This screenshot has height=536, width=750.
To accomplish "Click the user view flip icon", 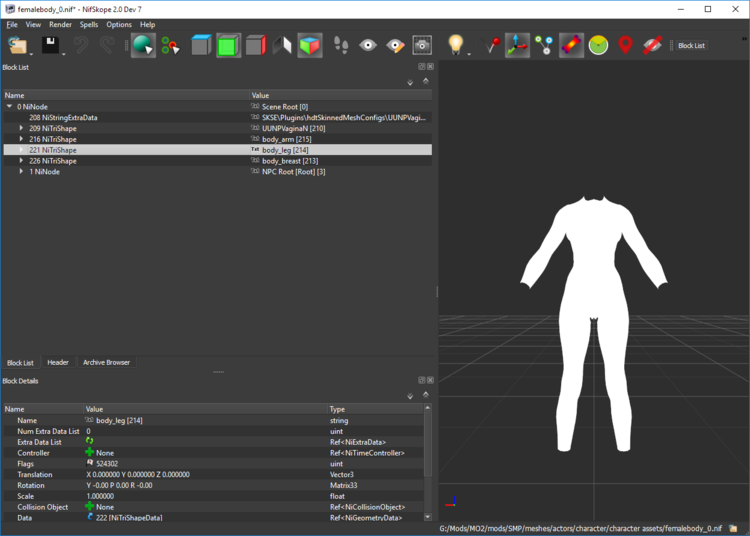I will (282, 45).
